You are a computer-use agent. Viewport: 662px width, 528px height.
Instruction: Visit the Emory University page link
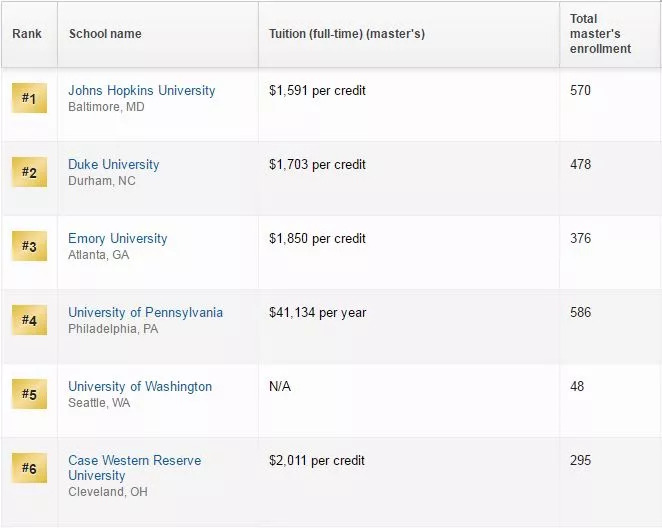118,238
